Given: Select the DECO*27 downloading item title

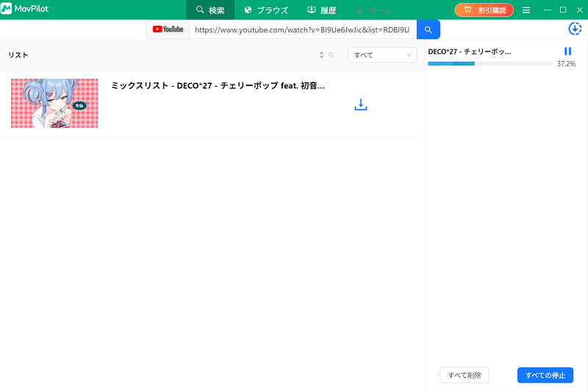Looking at the screenshot, I should pos(470,51).
